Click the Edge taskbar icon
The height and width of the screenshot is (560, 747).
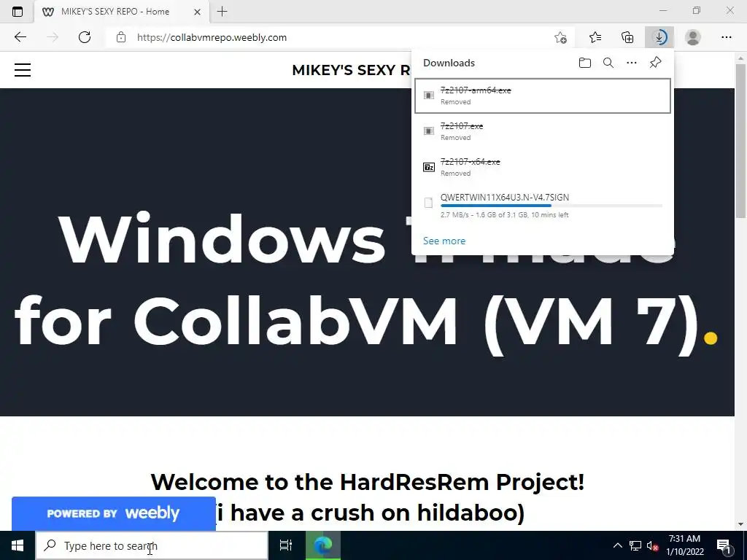(322, 545)
